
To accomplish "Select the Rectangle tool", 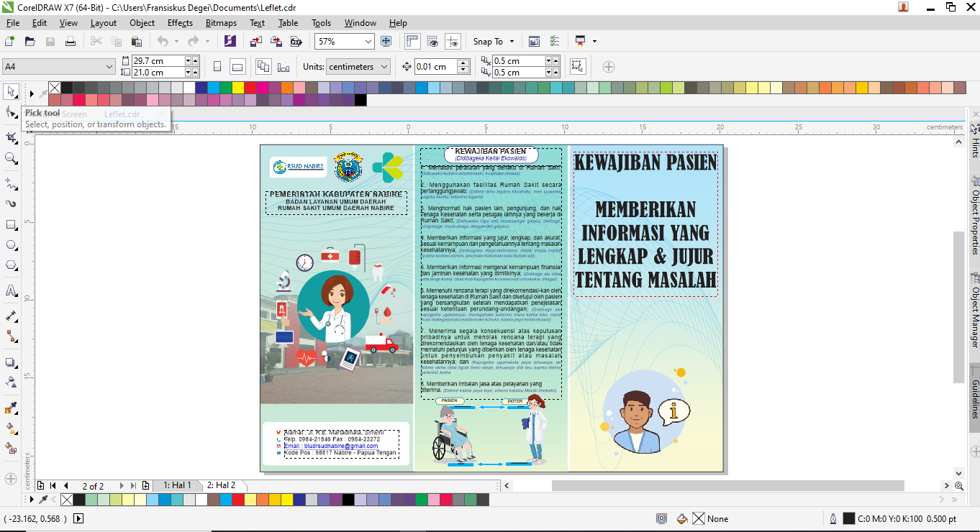I will [11, 225].
